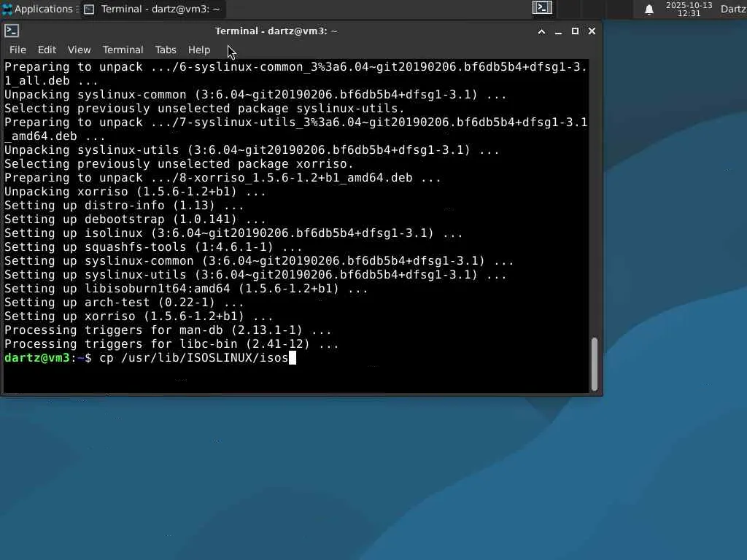Click the terminal icon in the window title bar
The width and height of the screenshot is (747, 560).
coord(12,31)
